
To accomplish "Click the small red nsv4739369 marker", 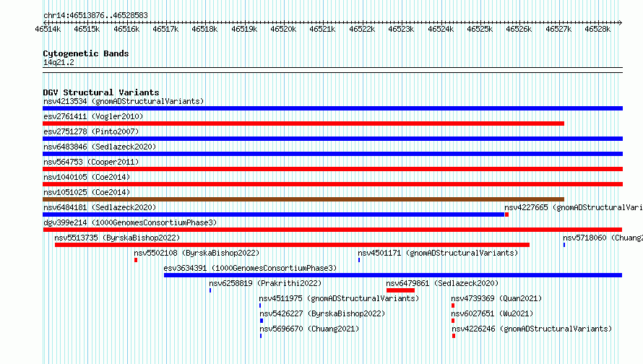I will tap(453, 305).
